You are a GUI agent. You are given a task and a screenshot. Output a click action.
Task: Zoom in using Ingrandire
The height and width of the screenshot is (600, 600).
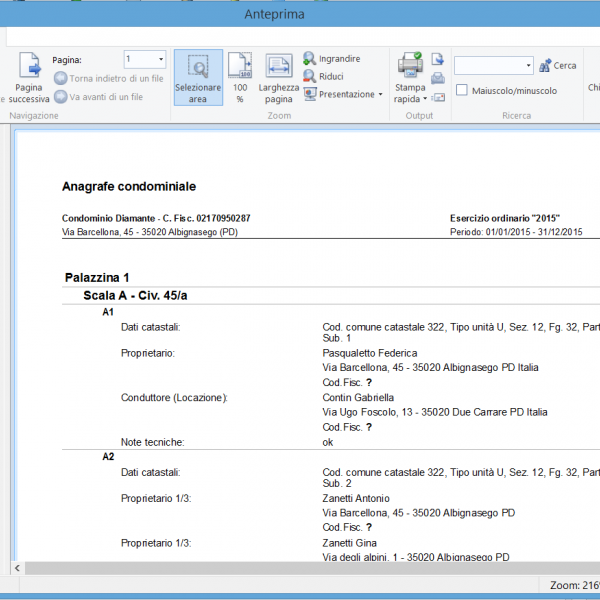[x=332, y=59]
